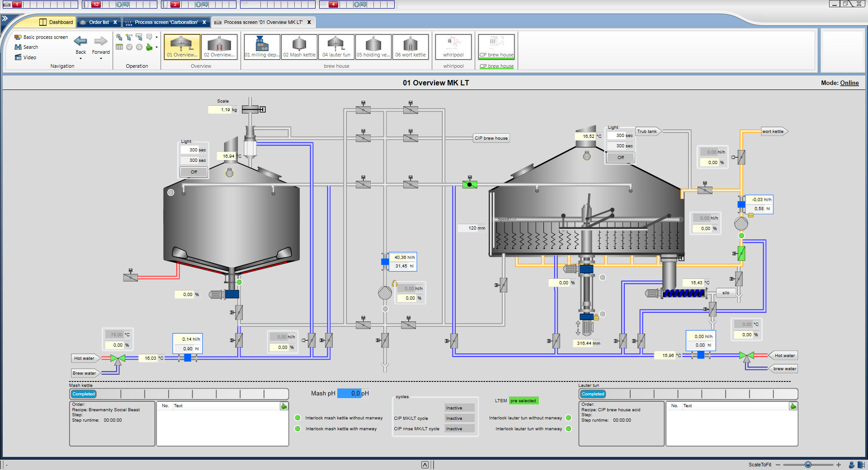The image size is (868, 470).
Task: Open the 06 wort kettle screen
Action: (x=410, y=47)
